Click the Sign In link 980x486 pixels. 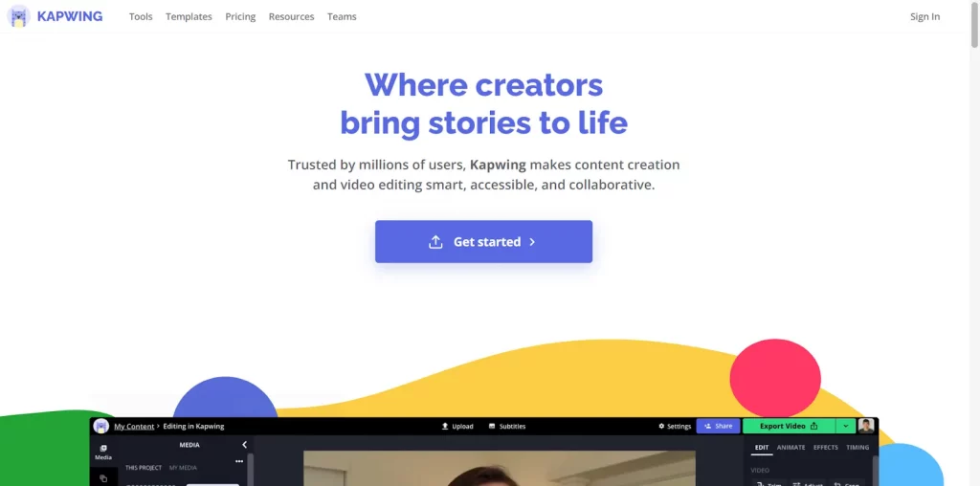[925, 17]
